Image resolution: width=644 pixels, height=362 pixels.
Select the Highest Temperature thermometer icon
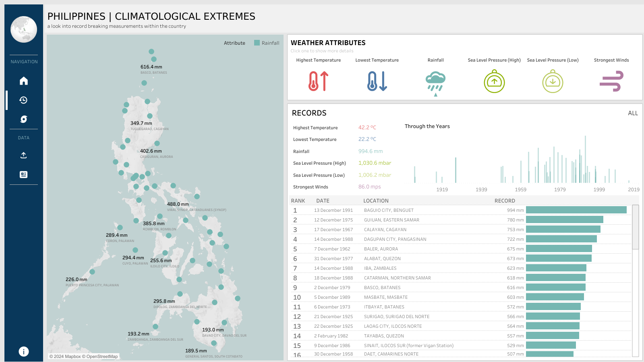318,81
